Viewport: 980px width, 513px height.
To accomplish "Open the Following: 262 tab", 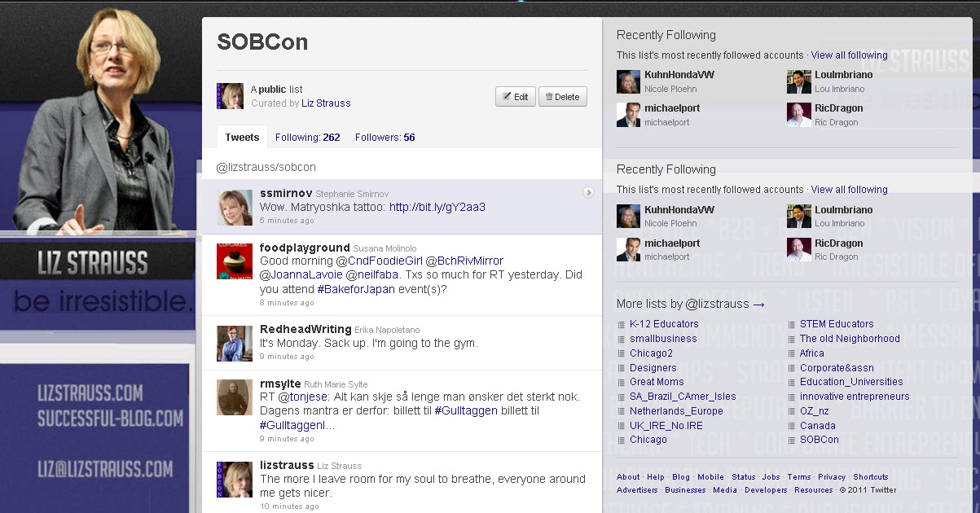I will tap(307, 138).
